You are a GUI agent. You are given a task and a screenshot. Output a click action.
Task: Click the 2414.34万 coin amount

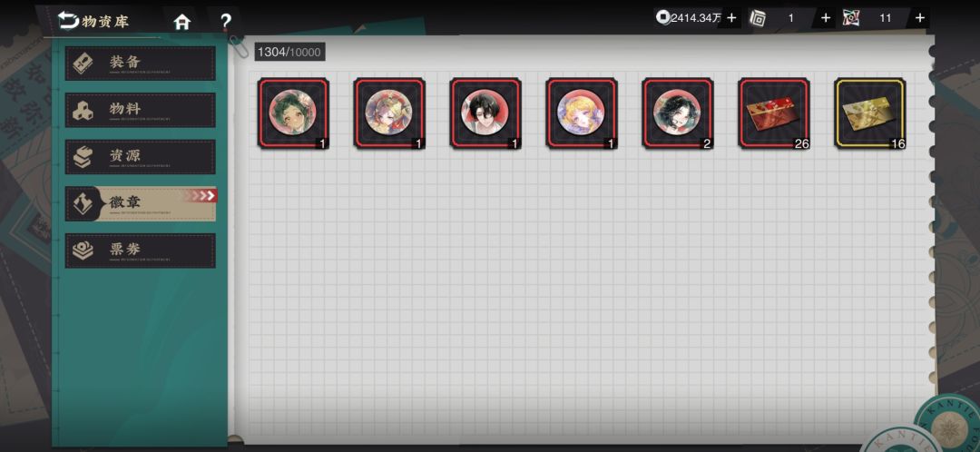click(696, 18)
